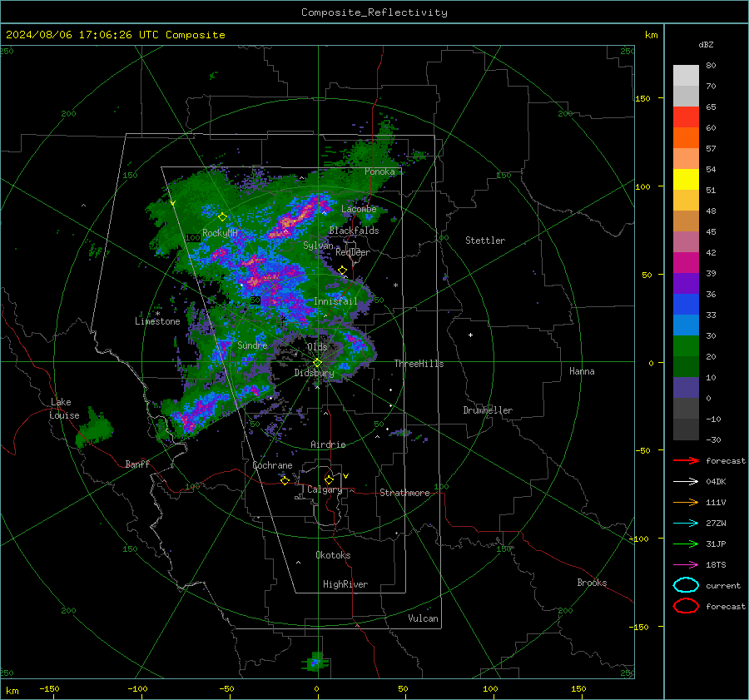Select the red 60–65 dBZ swatch
The height and width of the screenshot is (700, 749).
click(686, 117)
